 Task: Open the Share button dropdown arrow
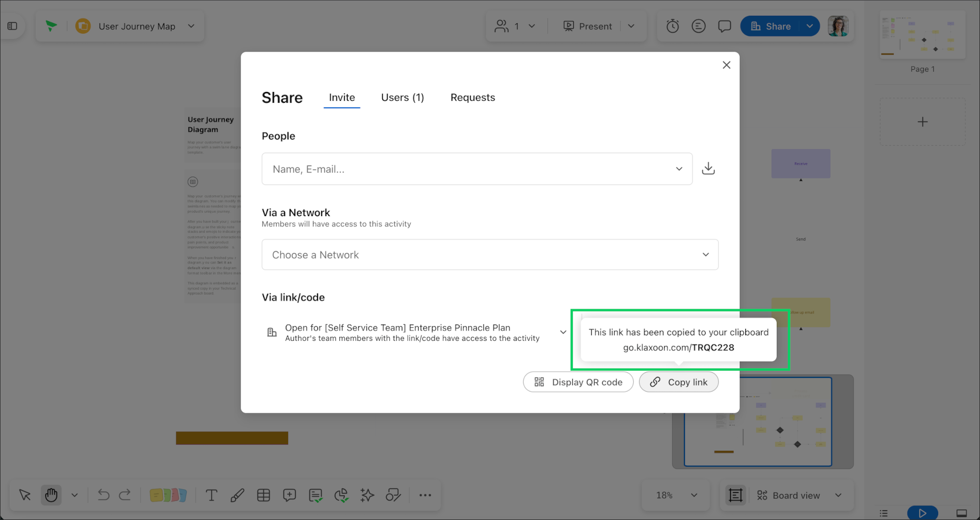pyautogui.click(x=810, y=26)
